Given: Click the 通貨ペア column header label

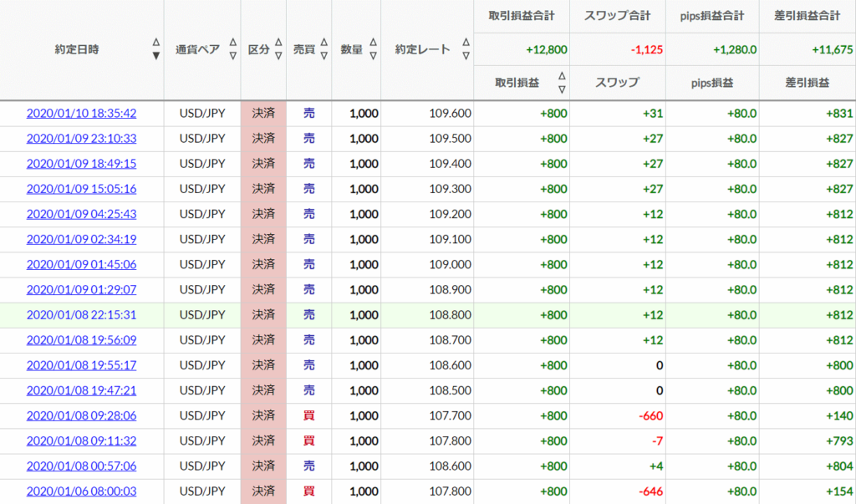Looking at the screenshot, I should pyautogui.click(x=197, y=49).
